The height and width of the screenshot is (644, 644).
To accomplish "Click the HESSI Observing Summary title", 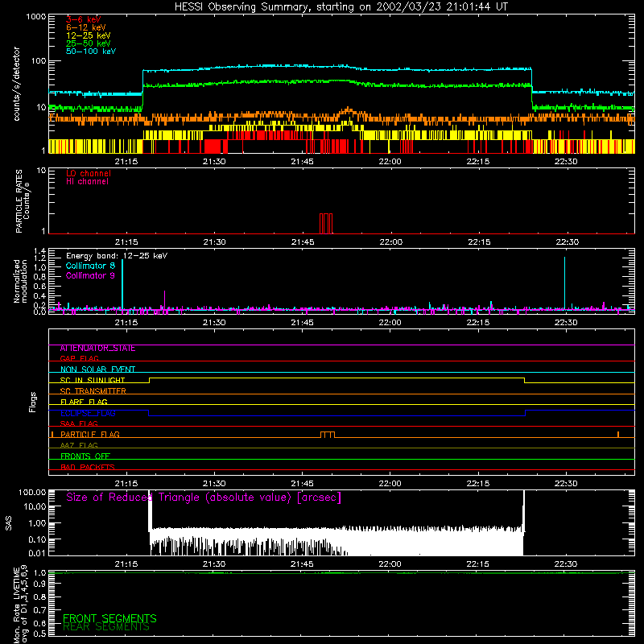I will coord(341,7).
